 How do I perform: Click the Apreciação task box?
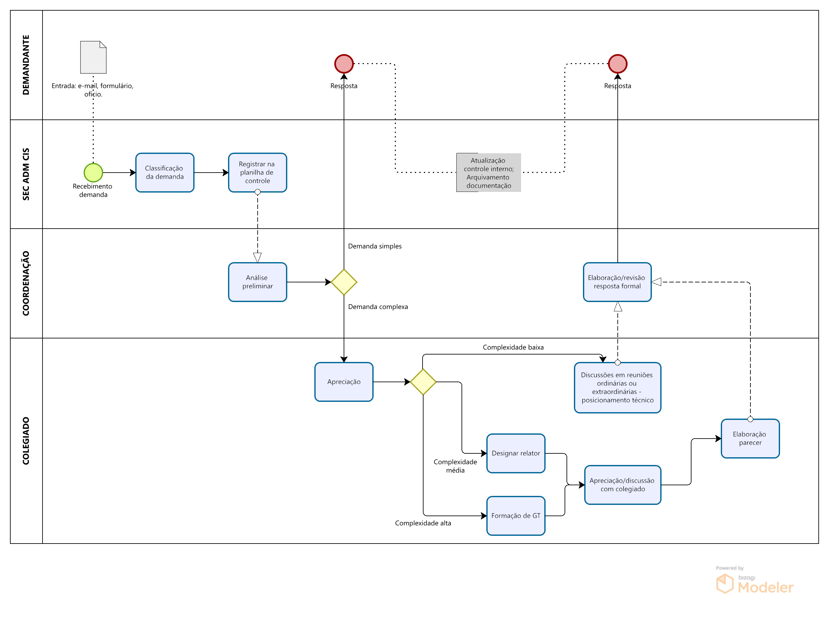344,382
